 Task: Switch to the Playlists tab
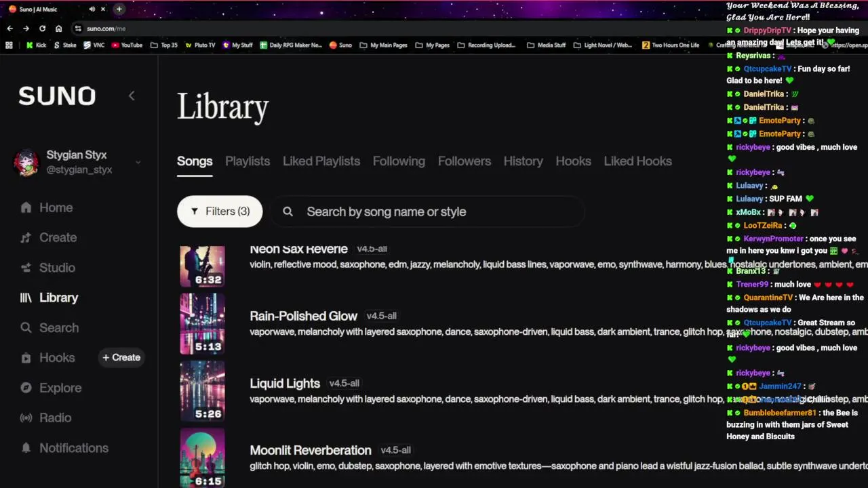(248, 161)
